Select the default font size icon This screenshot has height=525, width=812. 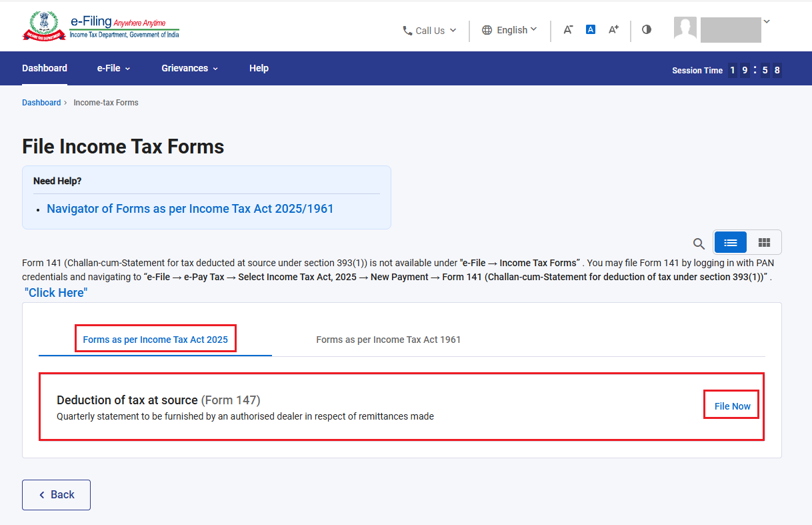tap(591, 29)
